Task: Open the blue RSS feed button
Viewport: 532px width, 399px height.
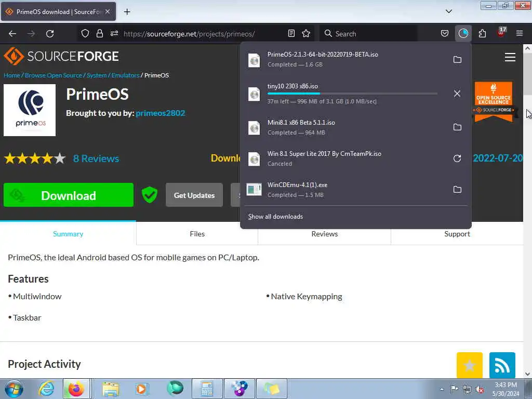Action: tap(502, 365)
